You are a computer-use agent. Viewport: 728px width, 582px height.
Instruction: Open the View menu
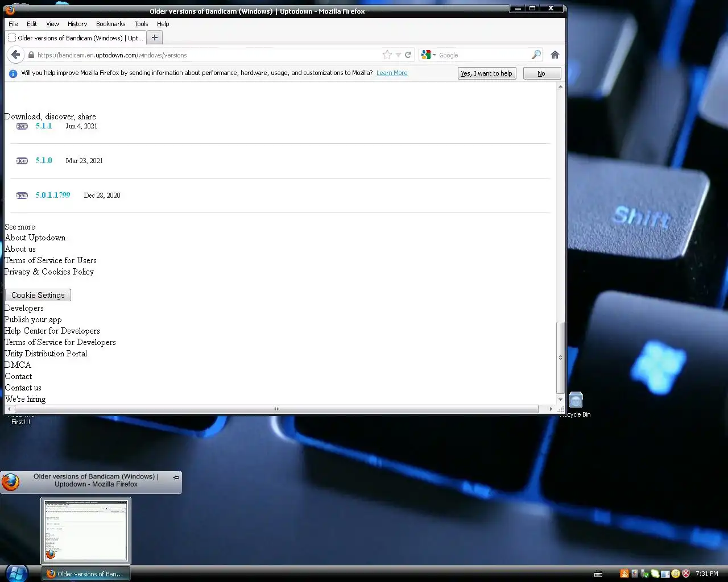pos(52,24)
